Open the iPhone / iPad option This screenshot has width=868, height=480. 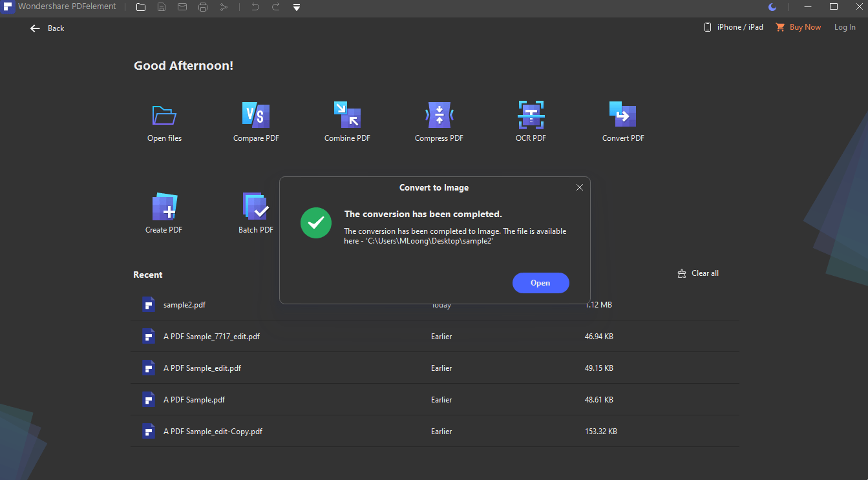pyautogui.click(x=734, y=27)
